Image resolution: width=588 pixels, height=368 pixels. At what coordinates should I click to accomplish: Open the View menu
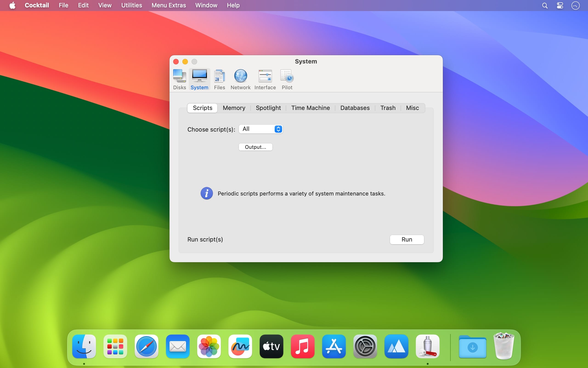[105, 5]
